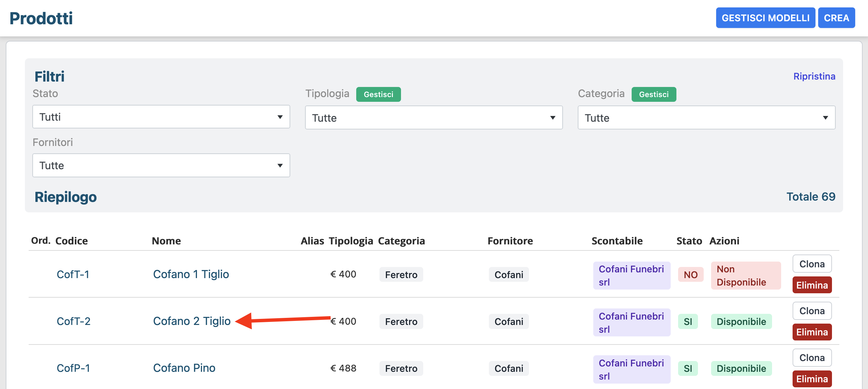Click the Non Disponibile status badge
868x389 pixels.
click(745, 275)
